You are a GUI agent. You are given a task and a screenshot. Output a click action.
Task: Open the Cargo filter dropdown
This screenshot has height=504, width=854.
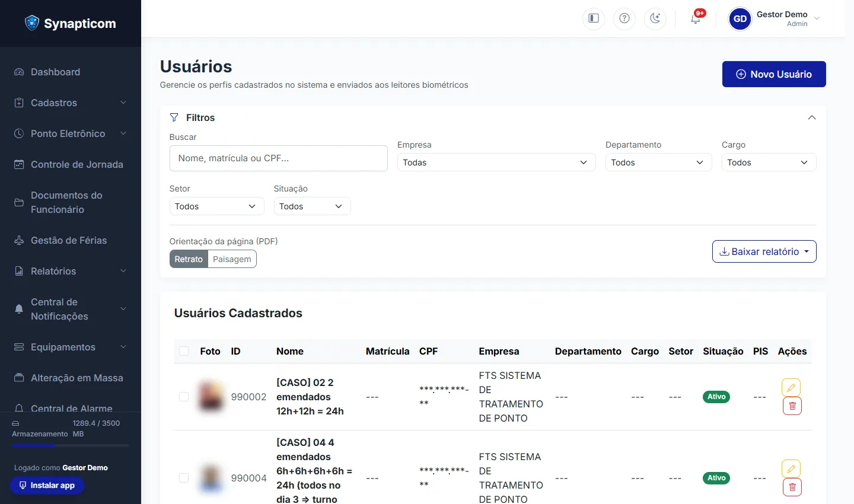coord(769,162)
